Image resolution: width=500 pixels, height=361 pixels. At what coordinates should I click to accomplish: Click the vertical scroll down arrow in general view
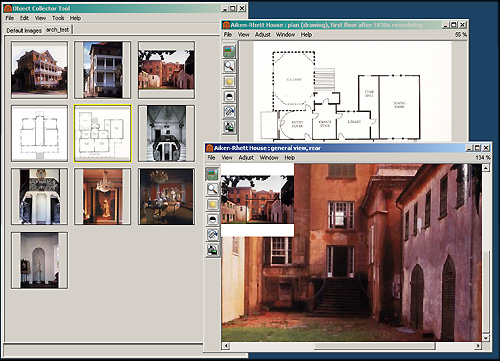pos(486,338)
